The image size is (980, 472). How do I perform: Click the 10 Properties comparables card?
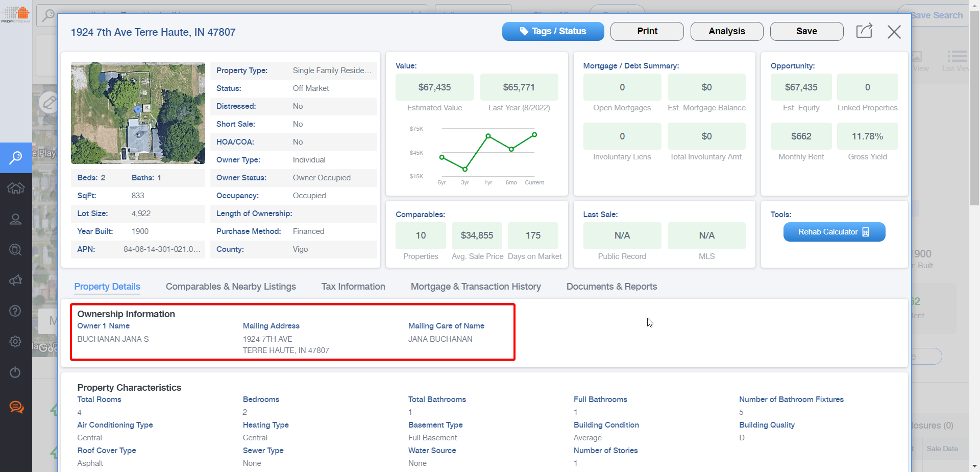coord(421,235)
